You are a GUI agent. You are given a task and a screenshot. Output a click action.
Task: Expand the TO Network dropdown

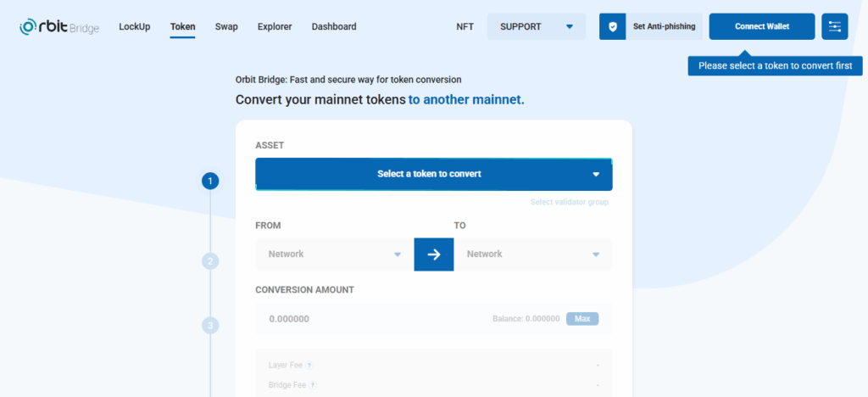533,254
